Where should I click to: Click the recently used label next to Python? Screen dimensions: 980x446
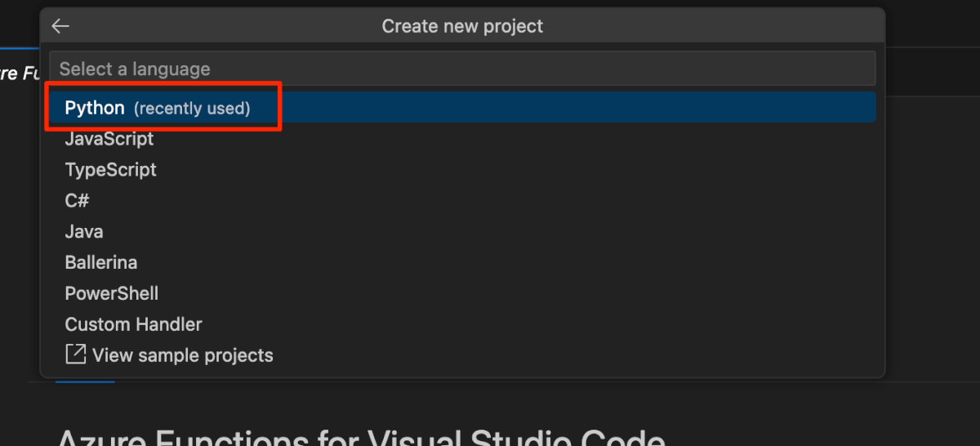192,109
